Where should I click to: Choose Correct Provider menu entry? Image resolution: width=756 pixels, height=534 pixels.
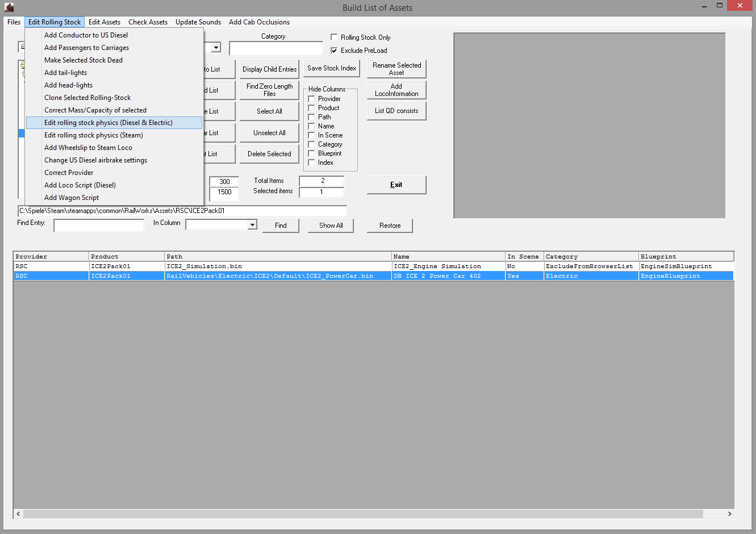tap(114, 173)
